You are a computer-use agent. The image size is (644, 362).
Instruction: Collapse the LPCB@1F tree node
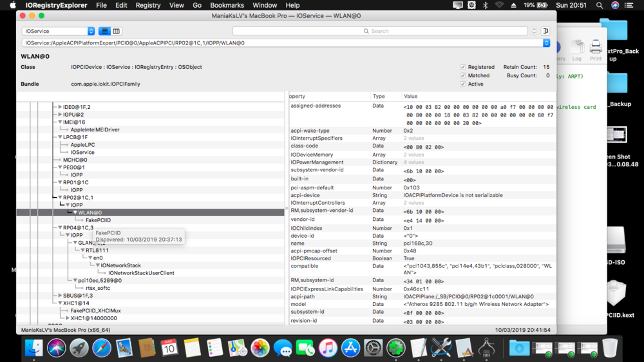pos(60,137)
